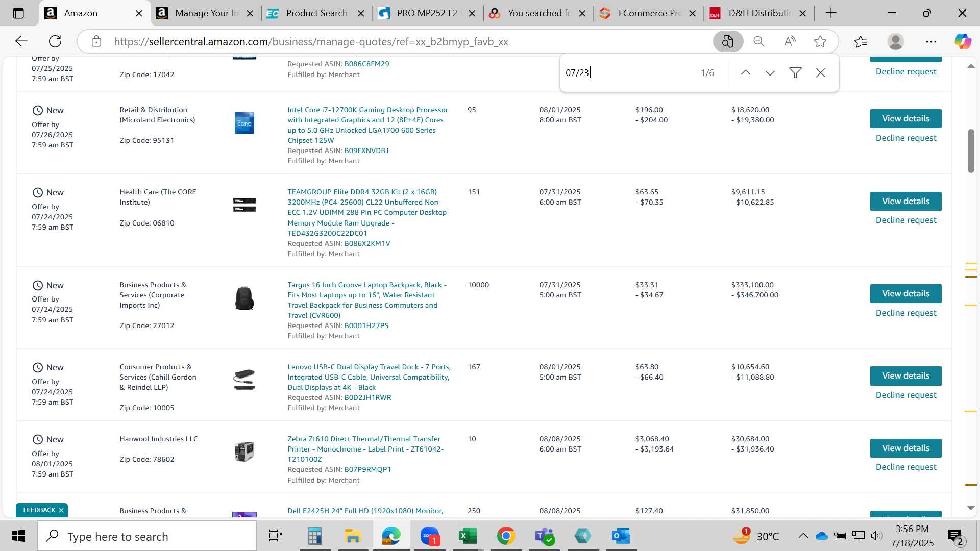This screenshot has height=551, width=980.
Task: Open the browser profile avatar
Action: click(x=896, y=41)
